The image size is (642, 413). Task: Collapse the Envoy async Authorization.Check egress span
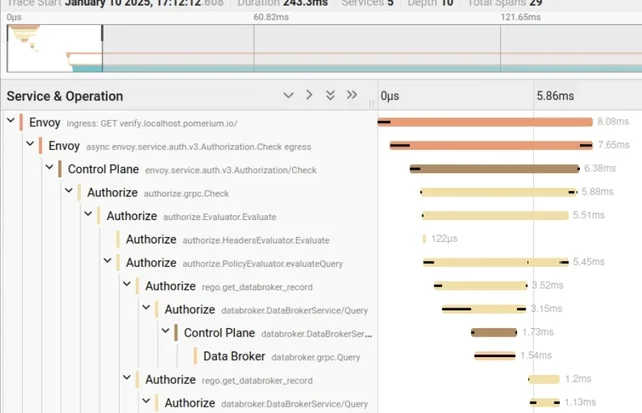coord(30,144)
